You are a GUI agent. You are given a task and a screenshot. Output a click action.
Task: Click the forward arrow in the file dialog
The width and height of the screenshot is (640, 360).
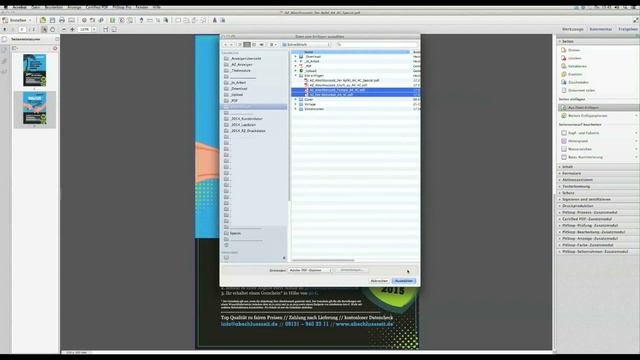(x=231, y=44)
